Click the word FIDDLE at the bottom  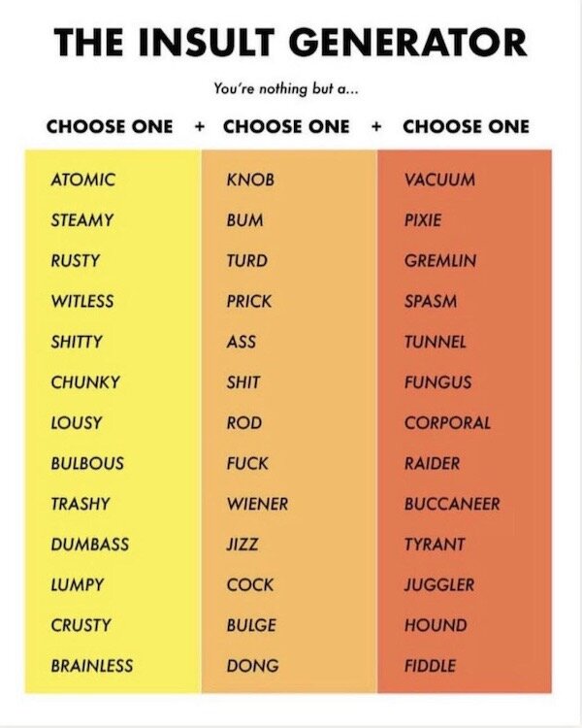(x=430, y=666)
